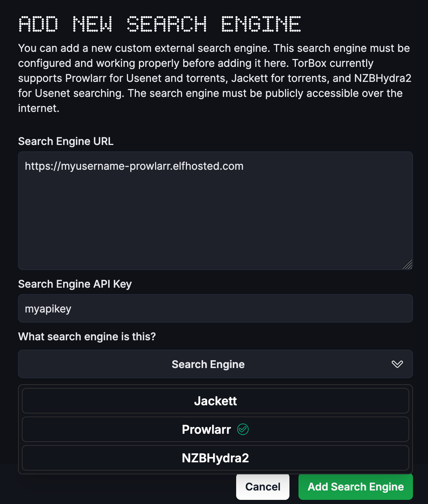Click the green checkmark icon beside Prowlarr

(243, 429)
